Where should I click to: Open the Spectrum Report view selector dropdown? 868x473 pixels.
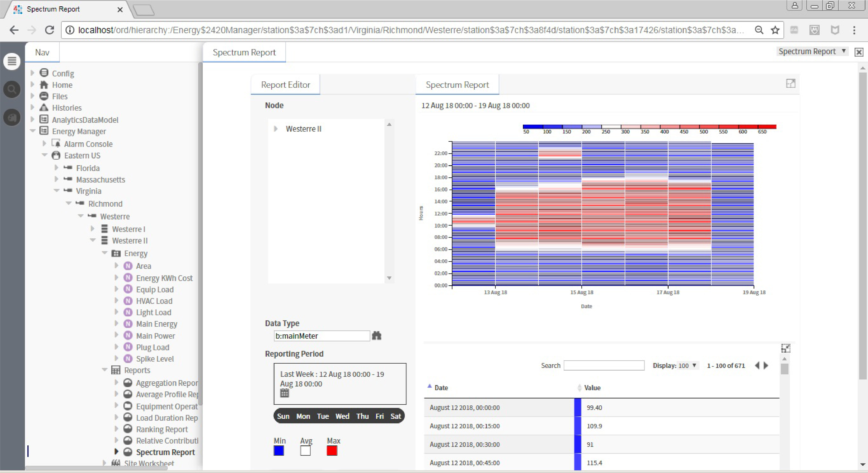click(812, 51)
